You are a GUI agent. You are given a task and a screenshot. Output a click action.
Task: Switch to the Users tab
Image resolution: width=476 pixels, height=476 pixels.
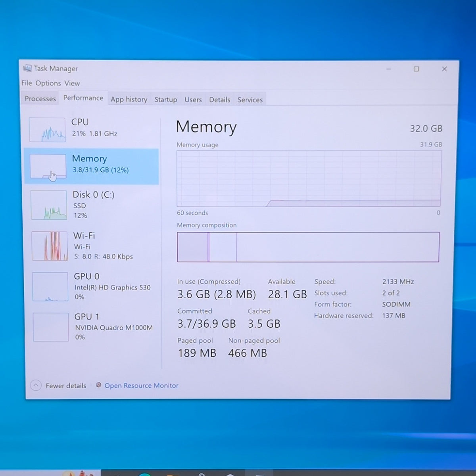pos(193,100)
